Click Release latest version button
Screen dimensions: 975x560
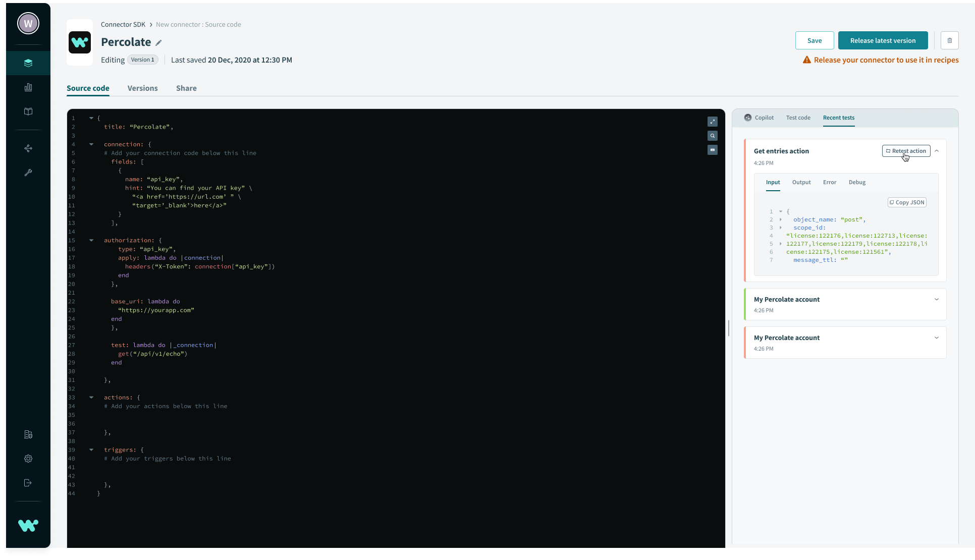tap(883, 40)
